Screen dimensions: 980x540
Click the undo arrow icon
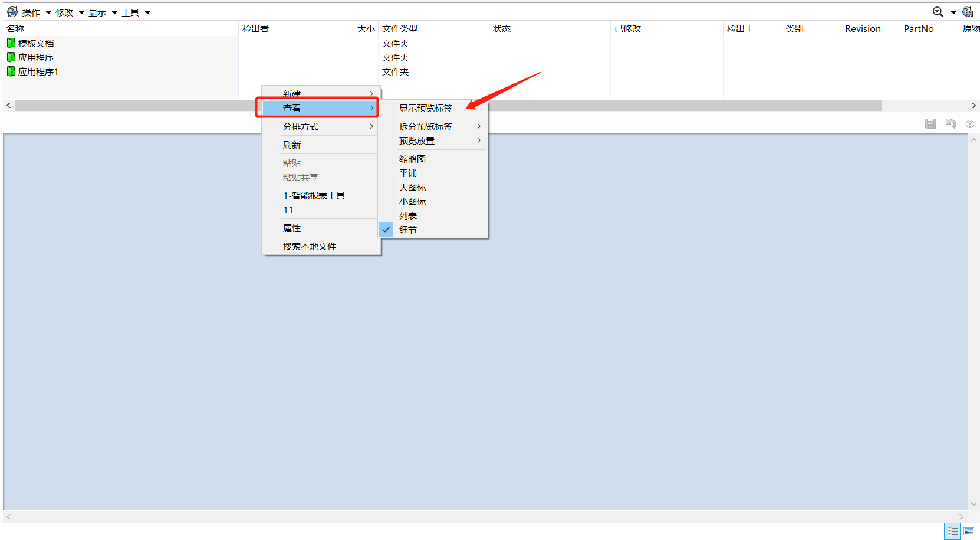pyautogui.click(x=951, y=124)
